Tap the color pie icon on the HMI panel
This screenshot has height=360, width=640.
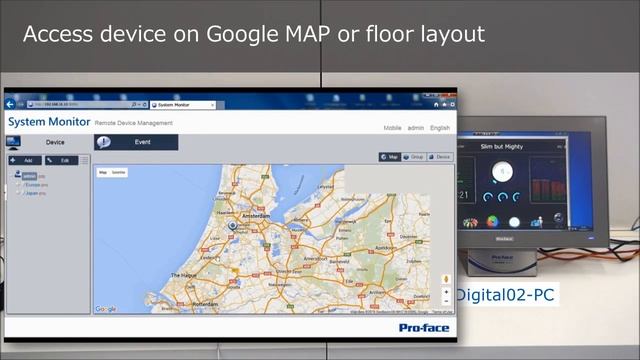pos(493,222)
